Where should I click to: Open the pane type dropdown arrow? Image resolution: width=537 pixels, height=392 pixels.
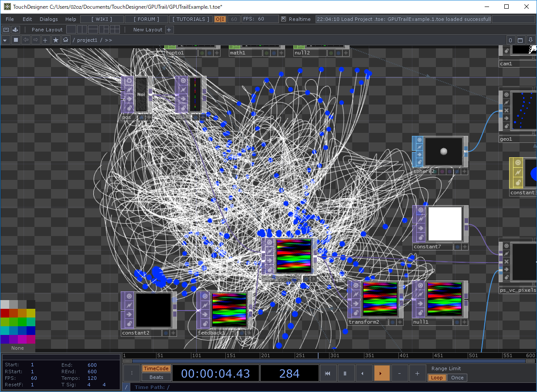[5, 40]
